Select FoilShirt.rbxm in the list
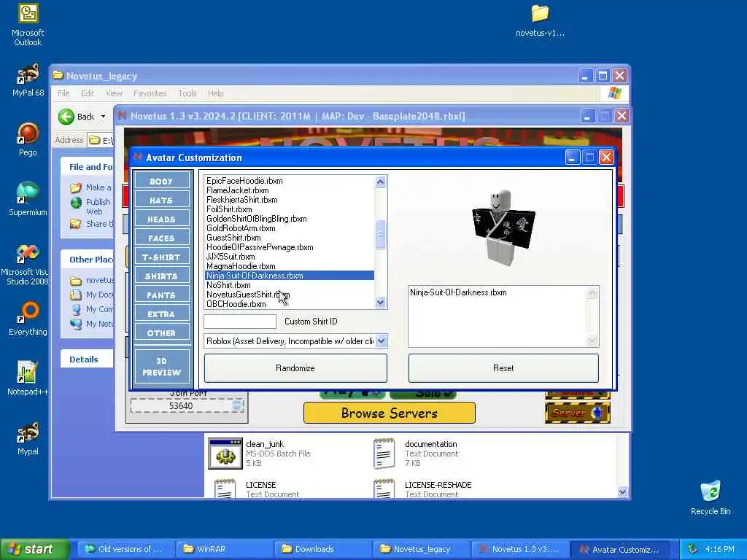This screenshot has width=747, height=560. click(228, 209)
